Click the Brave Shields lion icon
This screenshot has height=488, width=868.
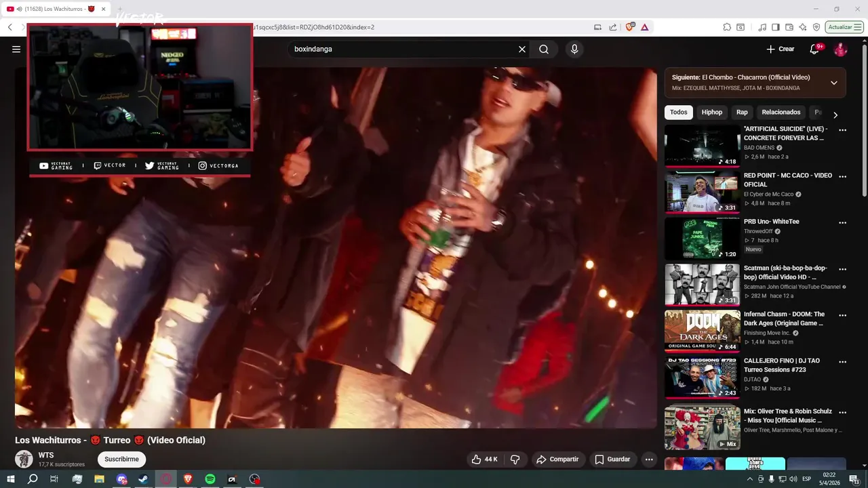630,27
